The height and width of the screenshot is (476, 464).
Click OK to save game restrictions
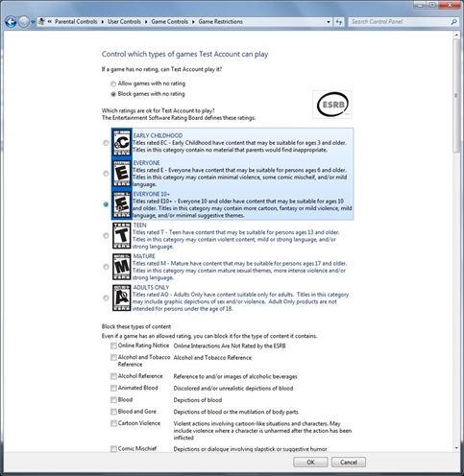[x=310, y=463]
